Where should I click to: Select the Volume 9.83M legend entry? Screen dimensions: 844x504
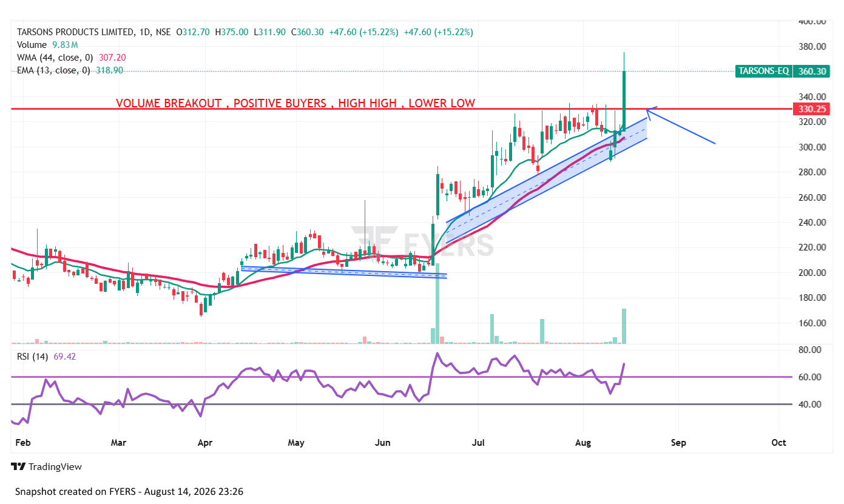point(47,45)
